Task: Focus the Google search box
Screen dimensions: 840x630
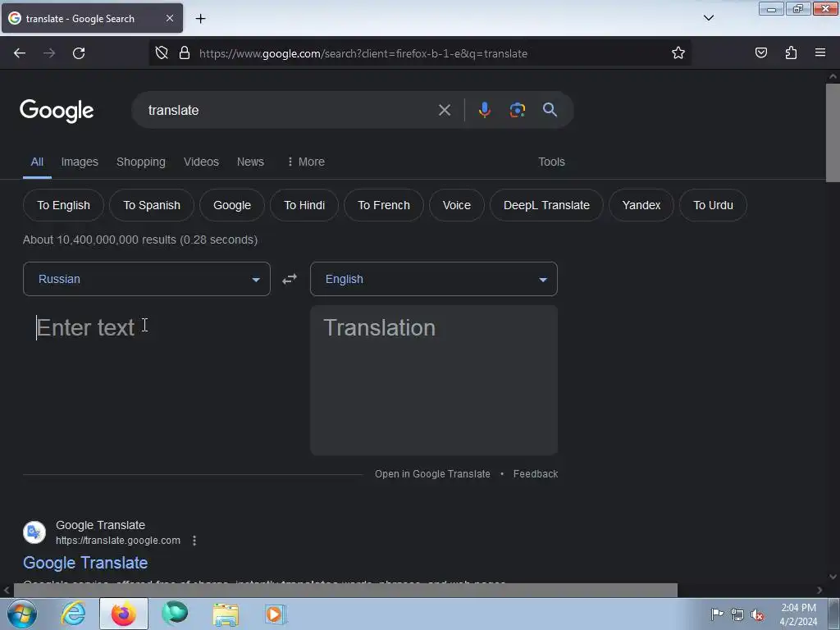Action: (290, 111)
